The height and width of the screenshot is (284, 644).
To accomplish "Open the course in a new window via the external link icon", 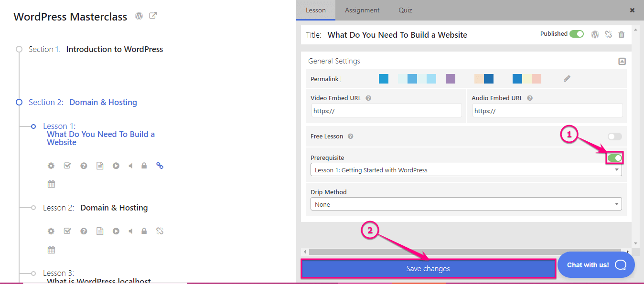I will (x=153, y=16).
